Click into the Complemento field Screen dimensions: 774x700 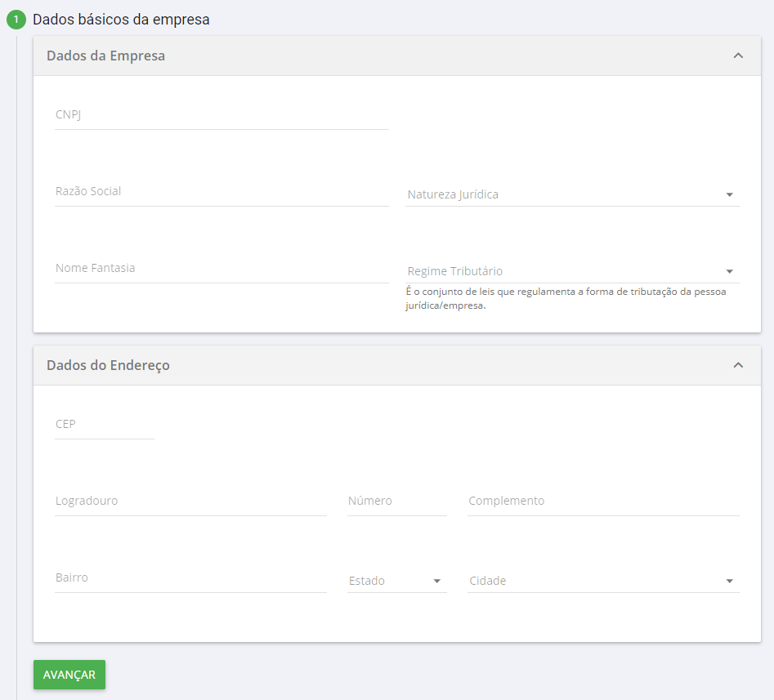pos(602,502)
